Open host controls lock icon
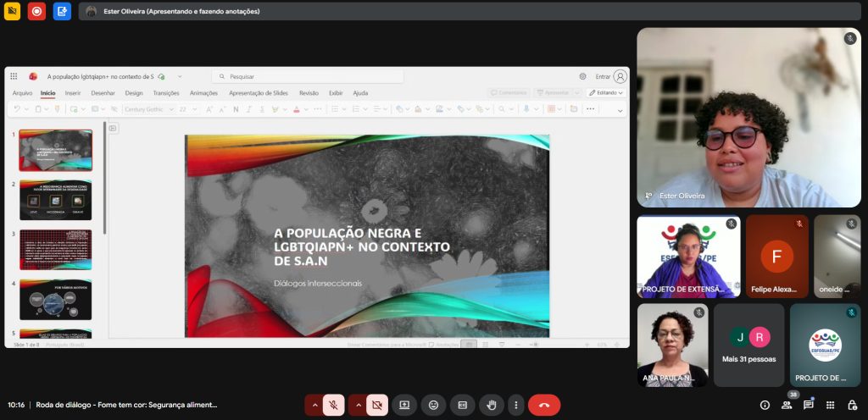The image size is (868, 420). tap(853, 405)
